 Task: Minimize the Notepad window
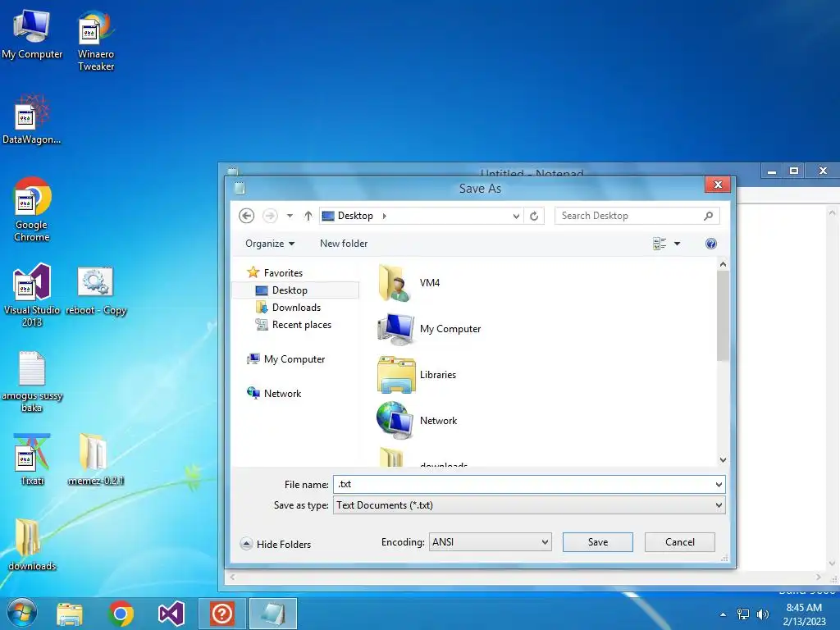click(772, 171)
